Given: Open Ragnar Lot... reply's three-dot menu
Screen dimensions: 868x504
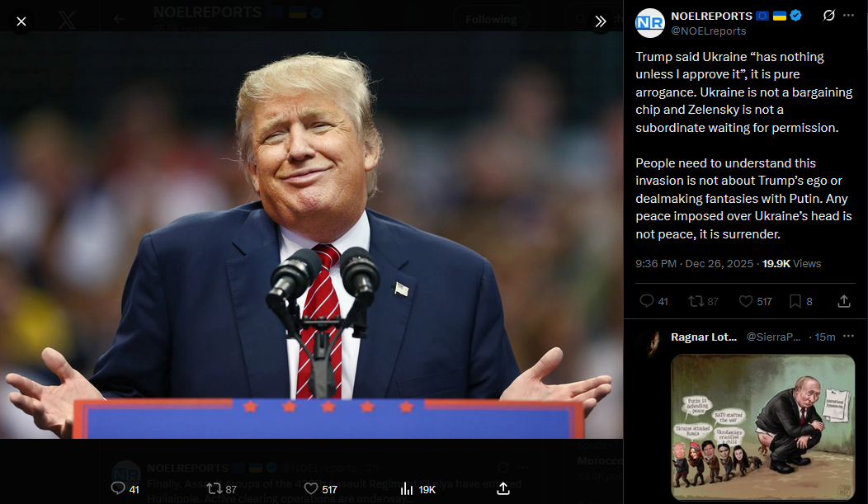Looking at the screenshot, I should (849, 337).
